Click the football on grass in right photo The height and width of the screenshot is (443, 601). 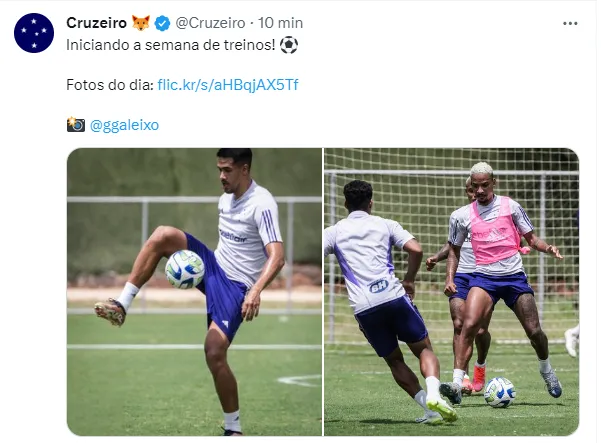499,392
